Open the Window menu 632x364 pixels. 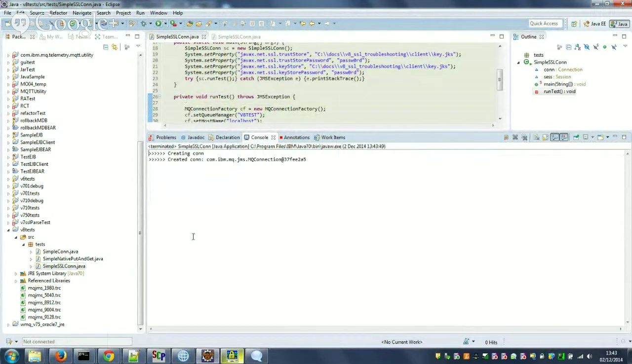[158, 13]
